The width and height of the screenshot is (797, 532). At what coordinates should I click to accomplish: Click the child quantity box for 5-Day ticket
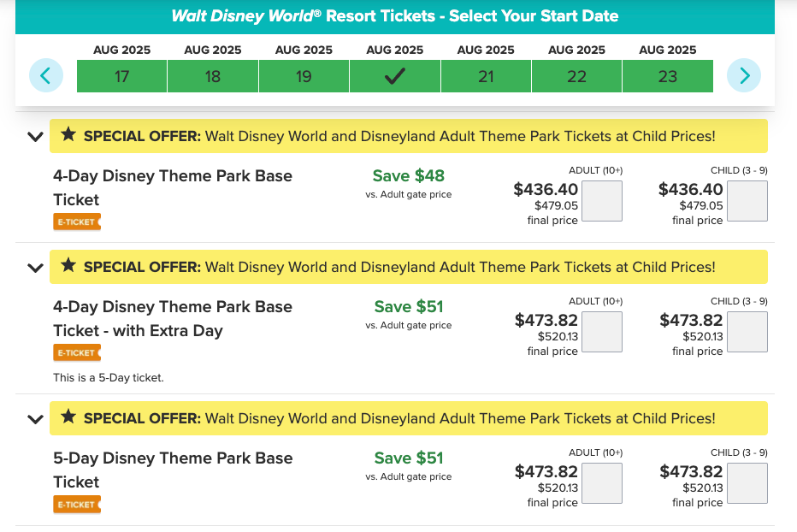747,483
